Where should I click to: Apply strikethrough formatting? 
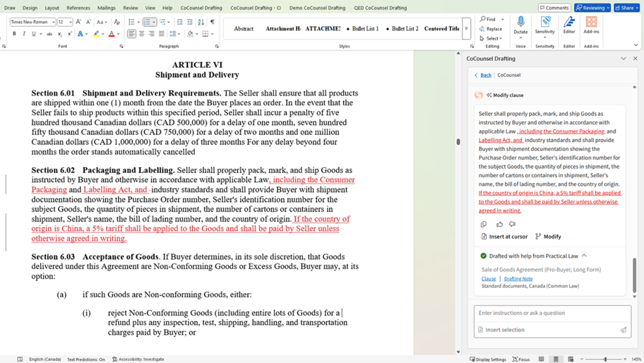(x=49, y=34)
